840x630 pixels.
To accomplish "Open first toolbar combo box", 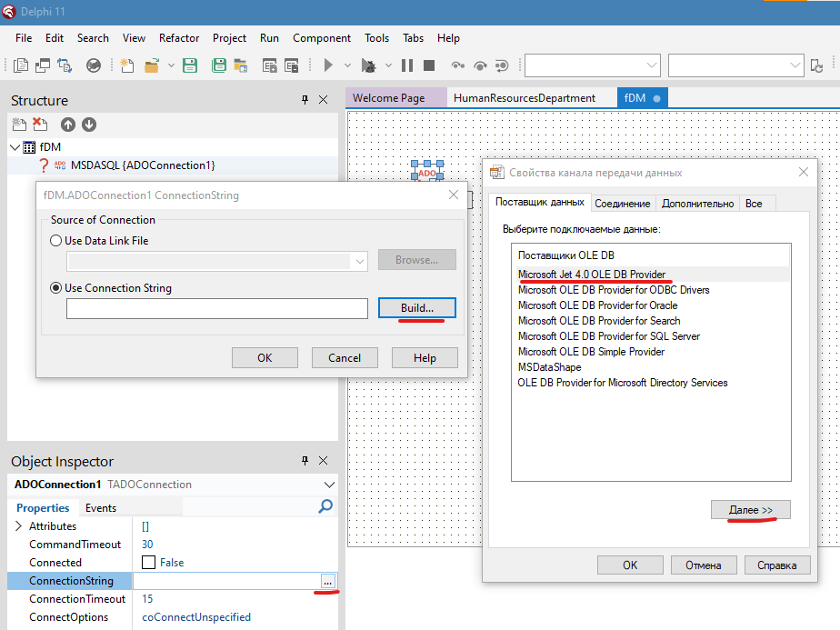I will pyautogui.click(x=652, y=65).
